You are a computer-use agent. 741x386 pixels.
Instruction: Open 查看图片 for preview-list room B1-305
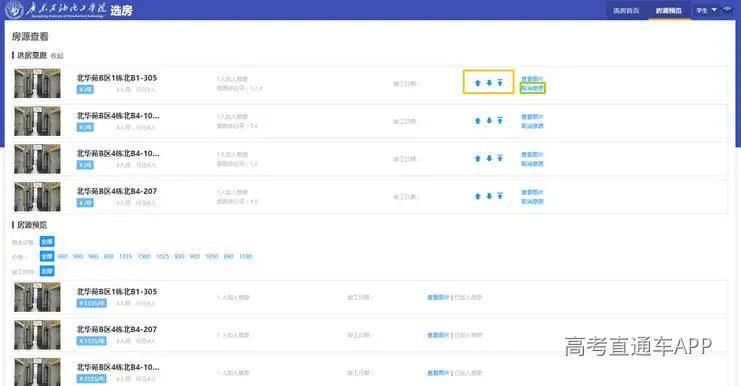coord(438,298)
